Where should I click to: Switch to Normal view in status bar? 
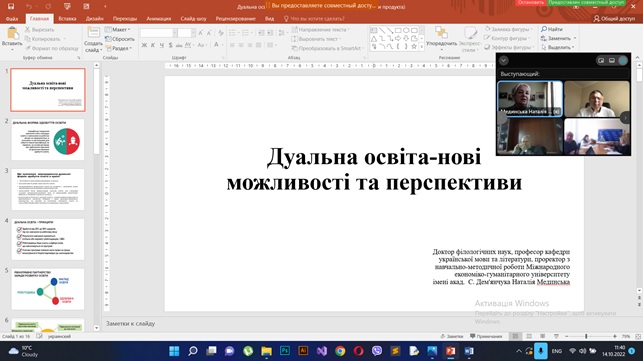pos(515,336)
